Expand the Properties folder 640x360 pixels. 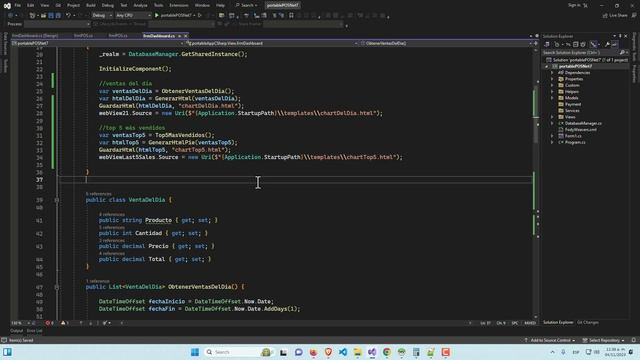552,79
